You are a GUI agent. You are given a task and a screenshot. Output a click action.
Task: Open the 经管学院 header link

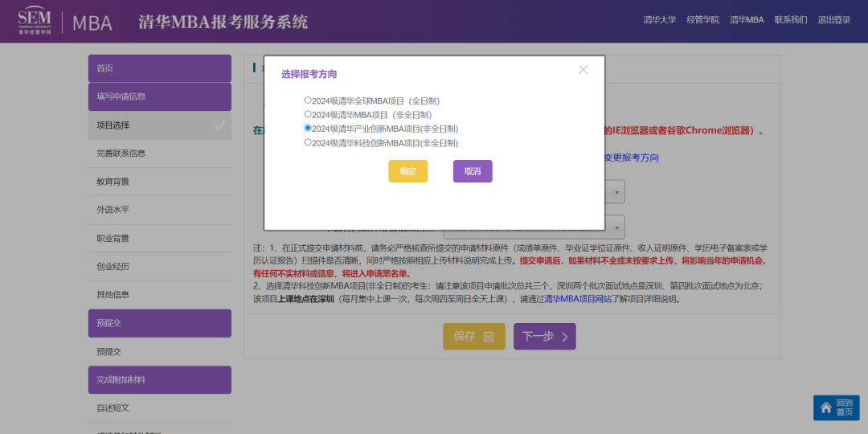click(x=702, y=20)
